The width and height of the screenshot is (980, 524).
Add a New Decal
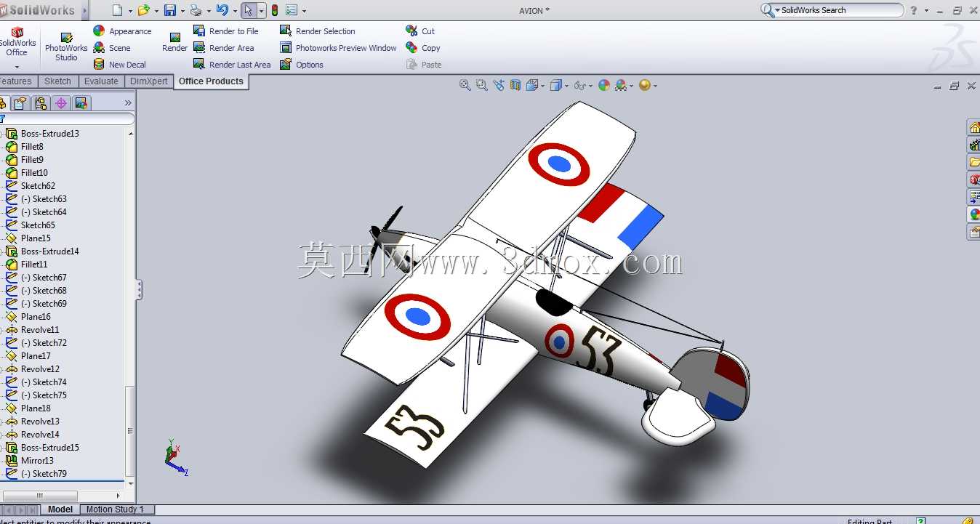click(x=119, y=65)
